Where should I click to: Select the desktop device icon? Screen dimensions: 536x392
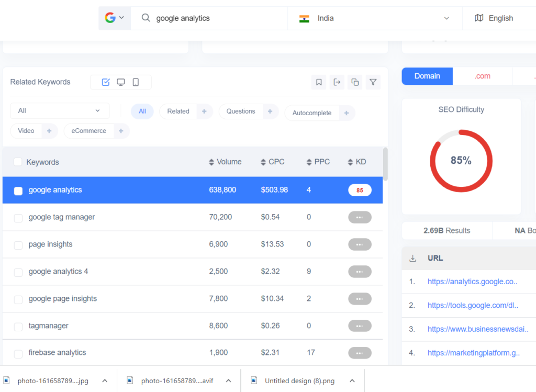[121, 82]
